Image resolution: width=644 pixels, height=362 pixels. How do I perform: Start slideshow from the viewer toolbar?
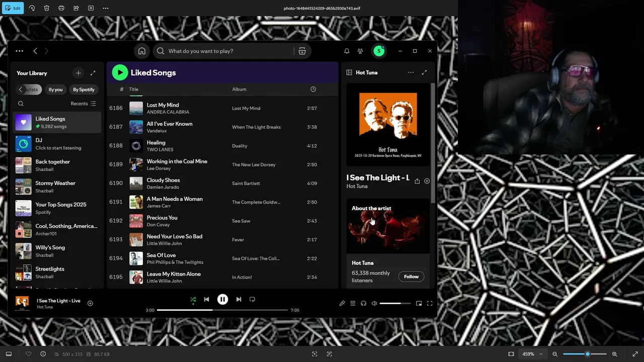pos(91,8)
